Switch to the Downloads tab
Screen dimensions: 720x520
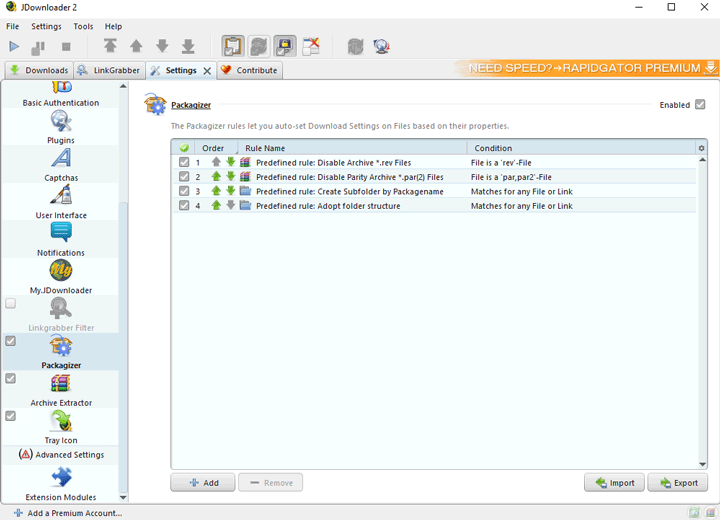pos(39,70)
